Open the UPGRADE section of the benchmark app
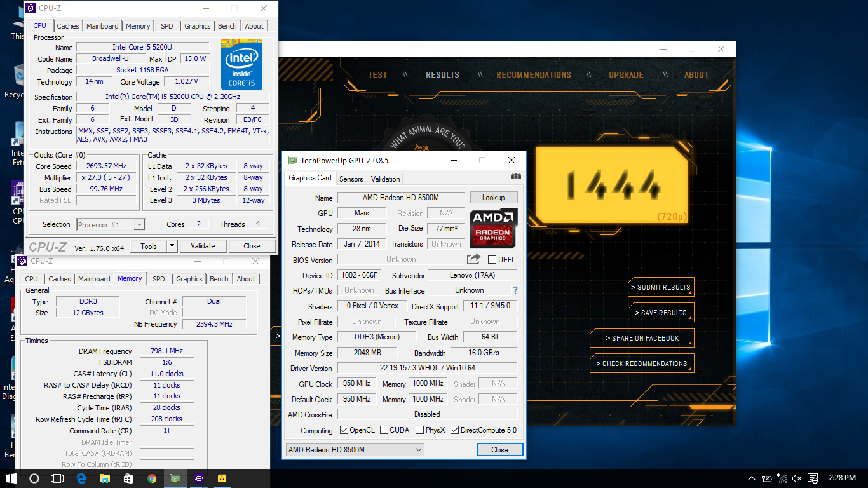 626,75
